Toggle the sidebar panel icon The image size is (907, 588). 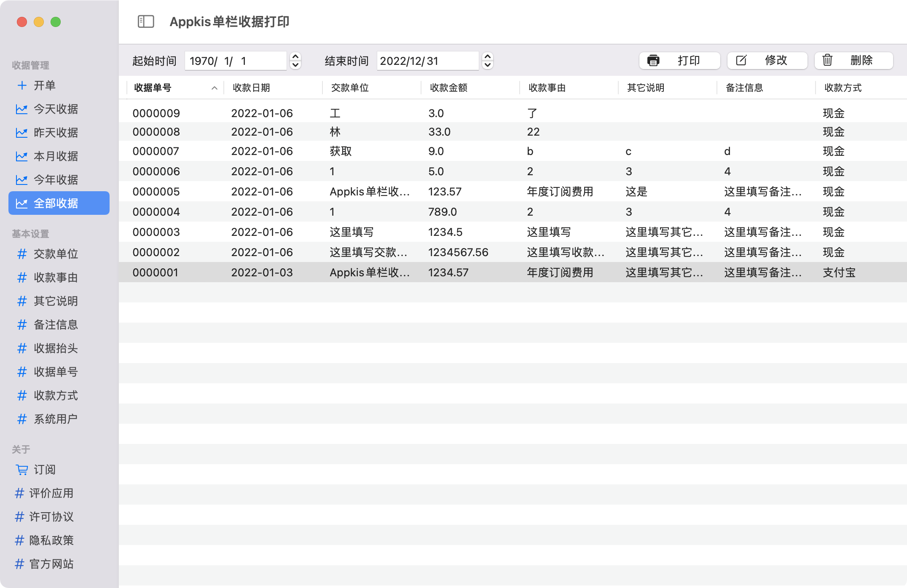pyautogui.click(x=146, y=21)
